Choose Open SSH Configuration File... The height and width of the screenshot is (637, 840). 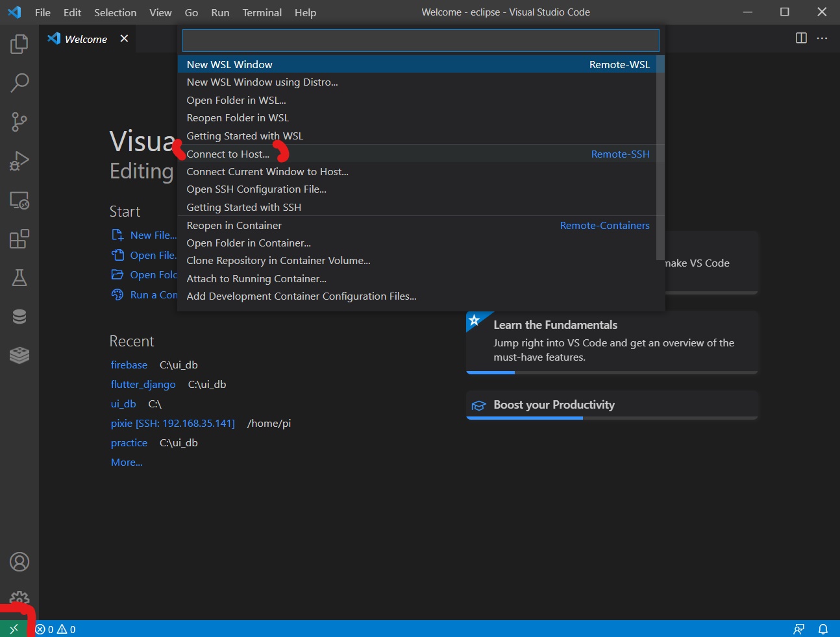coord(417,189)
